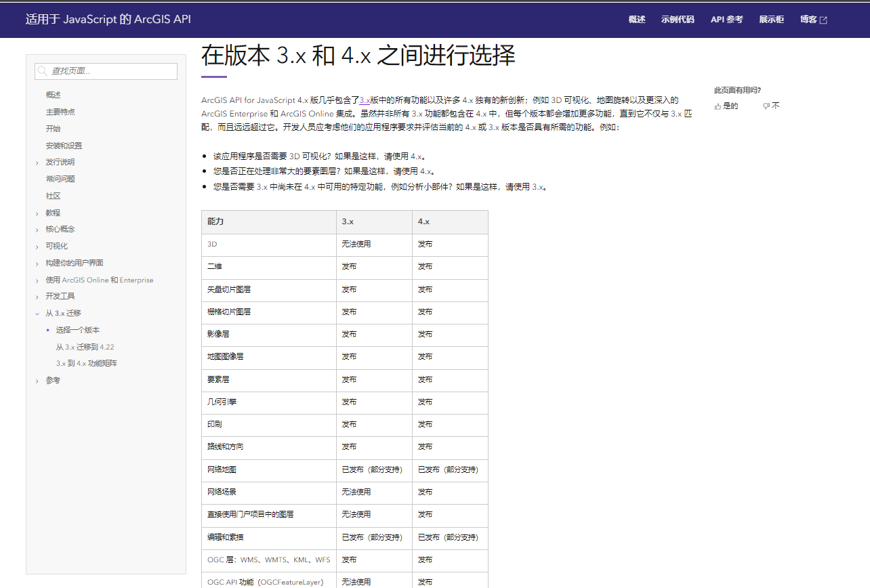Click the 二维 row label

pos(214,267)
